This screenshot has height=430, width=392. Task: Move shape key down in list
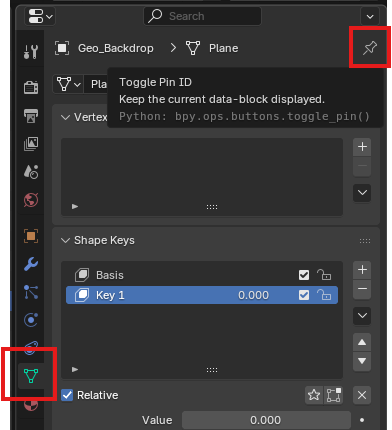[x=362, y=361]
